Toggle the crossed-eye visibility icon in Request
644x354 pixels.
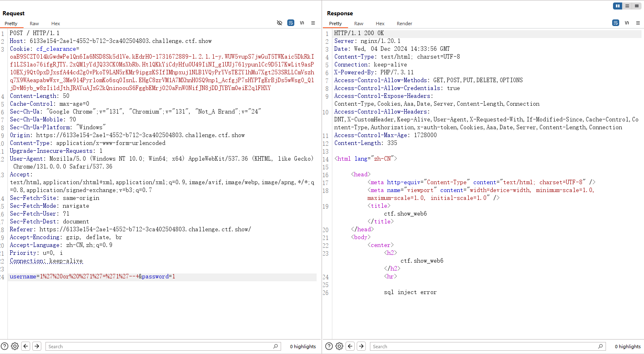(279, 23)
